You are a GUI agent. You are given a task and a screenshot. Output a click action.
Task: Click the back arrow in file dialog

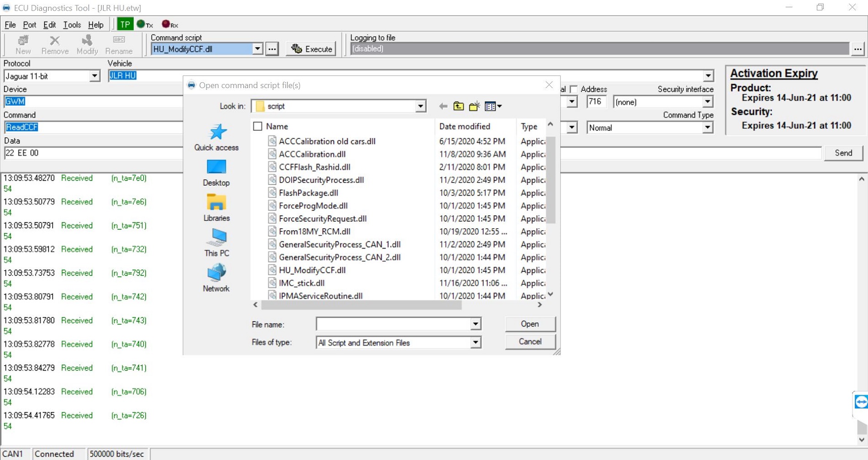pos(443,106)
